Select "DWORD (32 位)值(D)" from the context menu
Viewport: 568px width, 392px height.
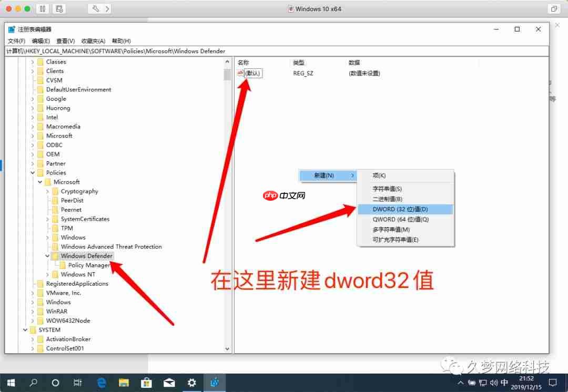point(401,209)
